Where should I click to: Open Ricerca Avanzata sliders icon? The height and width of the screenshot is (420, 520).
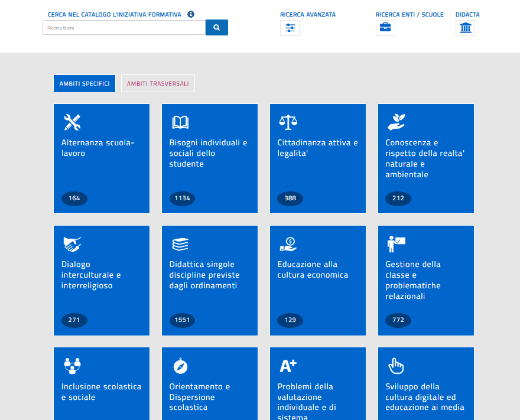[x=290, y=28]
